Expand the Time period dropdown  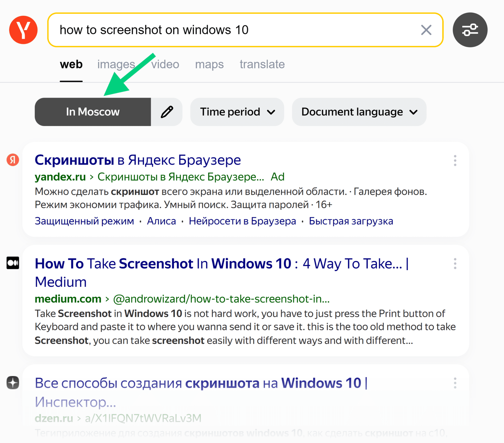point(237,112)
